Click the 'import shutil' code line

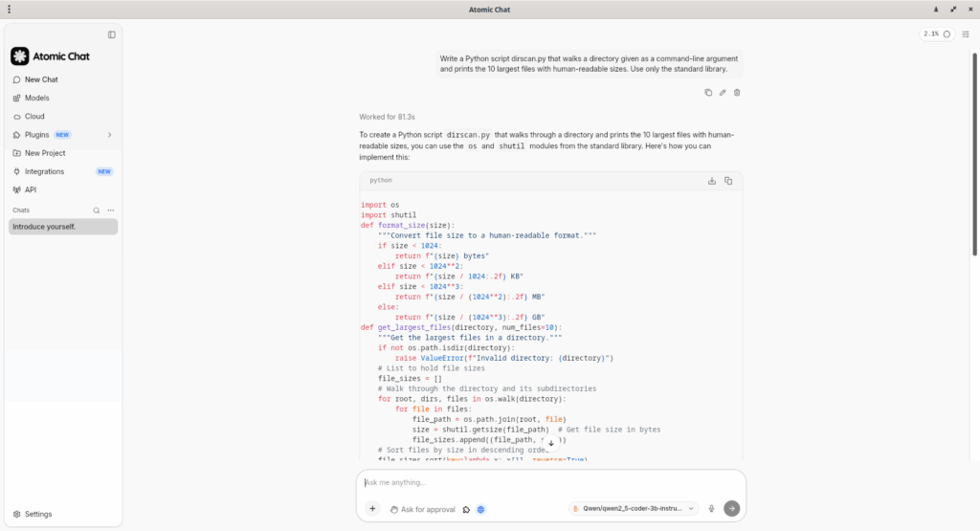coord(389,215)
